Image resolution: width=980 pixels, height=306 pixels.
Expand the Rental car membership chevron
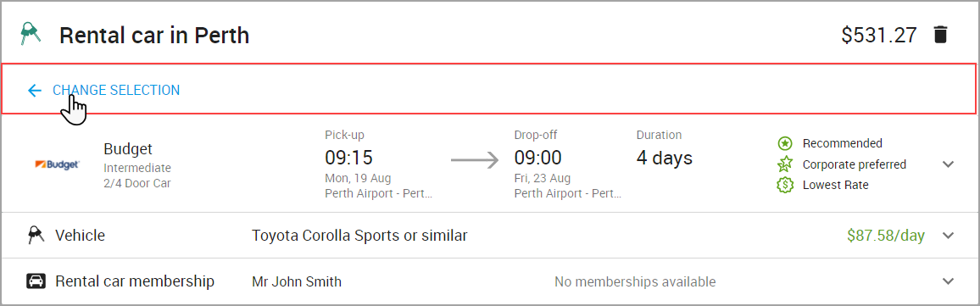tap(948, 281)
